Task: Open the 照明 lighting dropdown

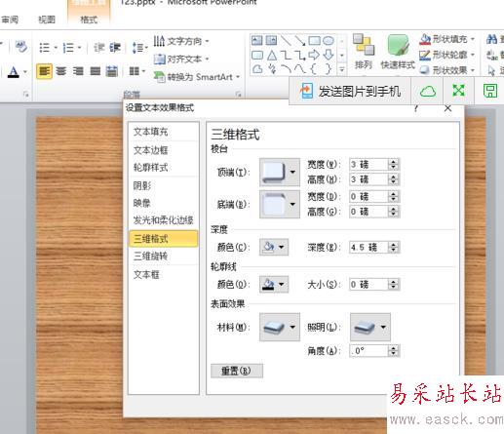Action: click(370, 327)
